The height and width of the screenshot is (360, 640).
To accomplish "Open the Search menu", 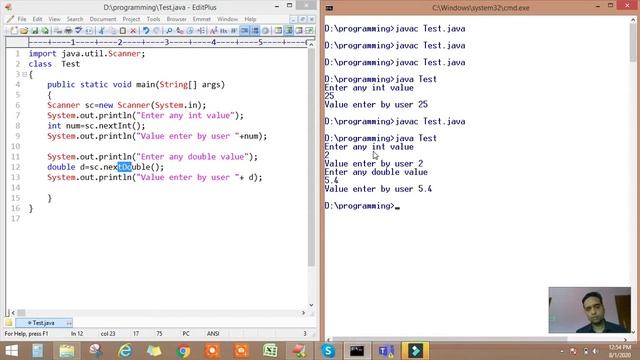I will tap(75, 19).
